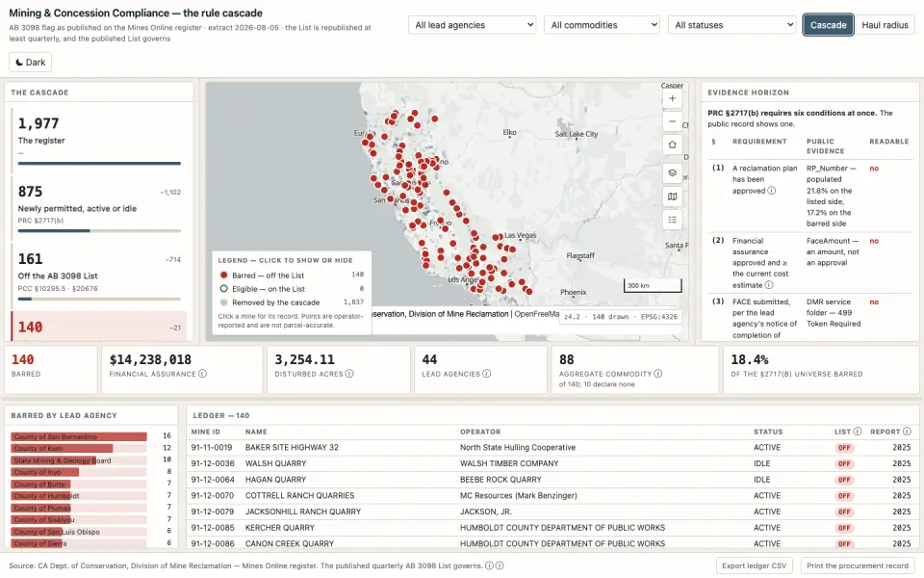
Task: Open the All lead agencies dropdown
Action: click(472, 25)
